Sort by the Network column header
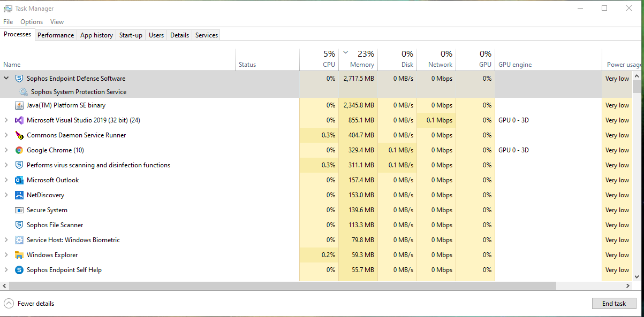Image resolution: width=644 pixels, height=317 pixels. (x=436, y=60)
